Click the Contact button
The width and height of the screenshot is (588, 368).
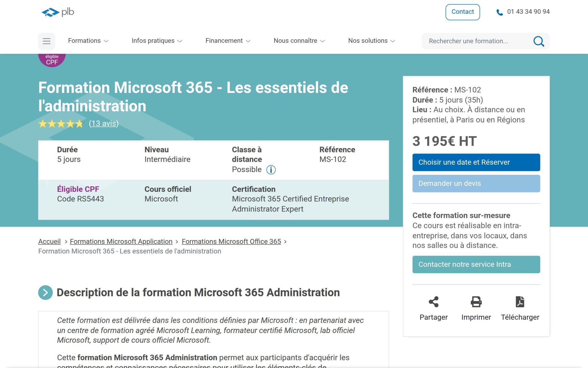click(463, 12)
